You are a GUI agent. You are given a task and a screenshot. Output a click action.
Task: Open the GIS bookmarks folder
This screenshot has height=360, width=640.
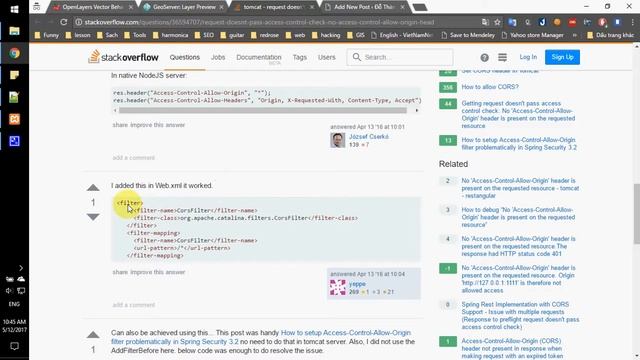point(356,36)
